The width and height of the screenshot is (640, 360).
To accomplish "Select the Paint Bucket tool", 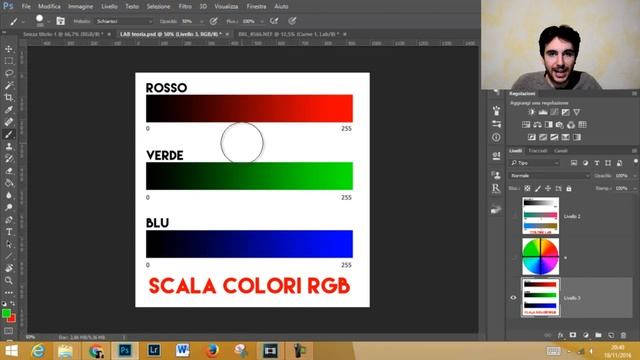I will pyautogui.click(x=9, y=183).
